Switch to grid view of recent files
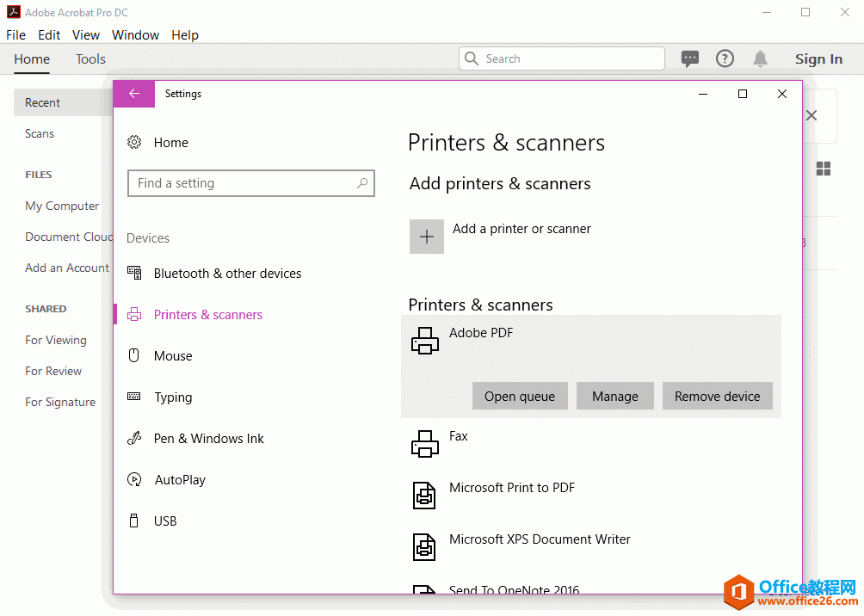Image resolution: width=864 pixels, height=616 pixels. [824, 169]
